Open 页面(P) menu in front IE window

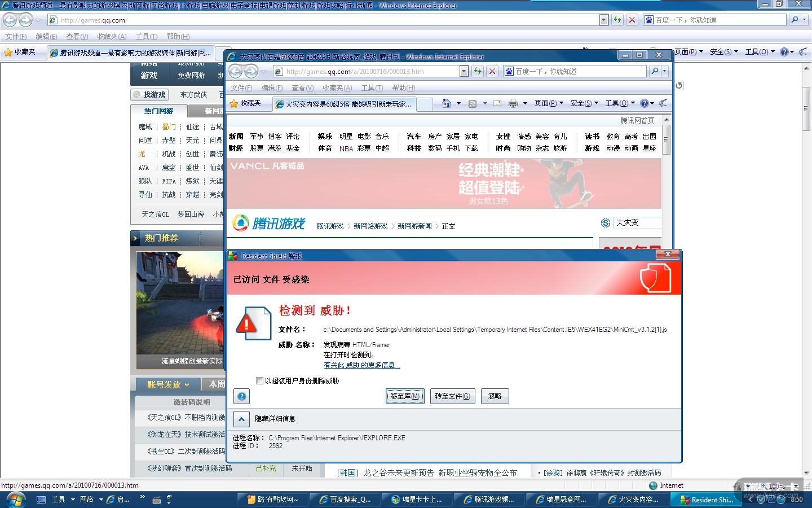(x=549, y=103)
